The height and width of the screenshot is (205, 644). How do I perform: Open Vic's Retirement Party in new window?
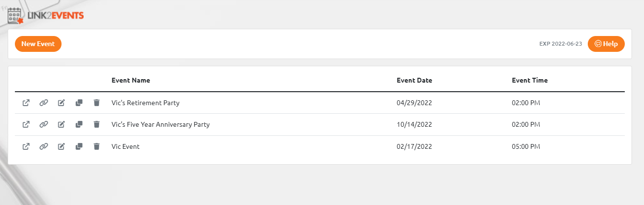[26, 103]
